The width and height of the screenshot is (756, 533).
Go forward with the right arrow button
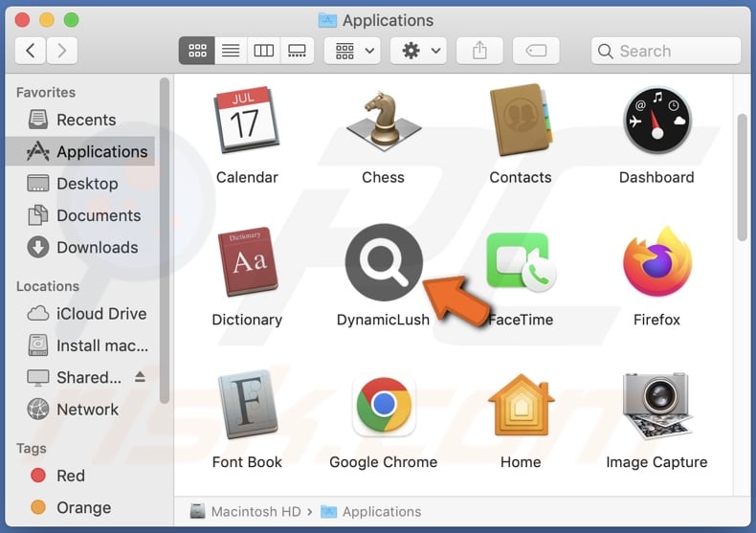[x=61, y=50]
